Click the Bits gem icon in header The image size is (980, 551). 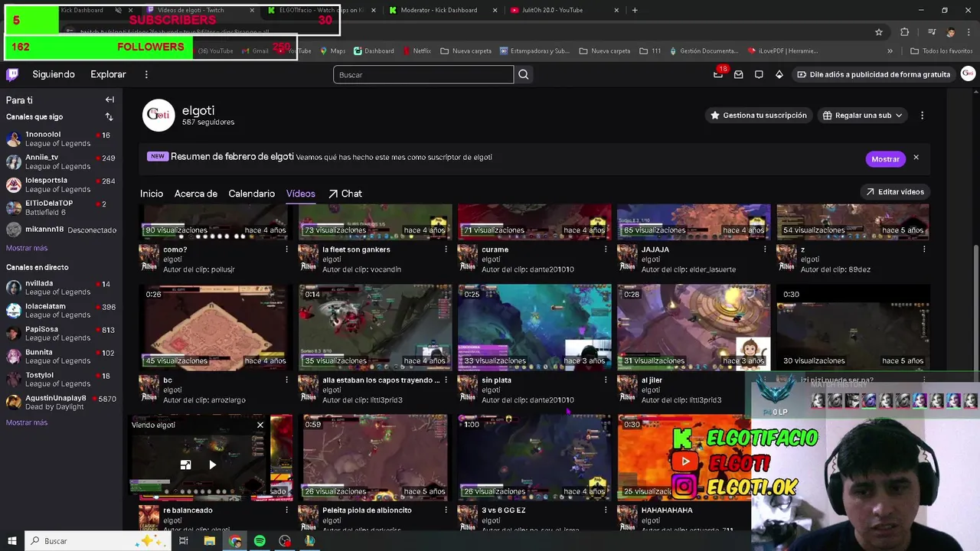click(779, 74)
